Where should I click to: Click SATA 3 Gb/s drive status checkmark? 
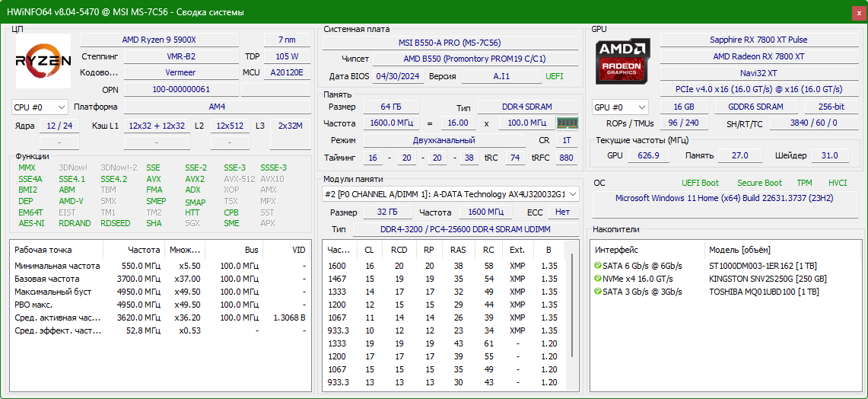pyautogui.click(x=597, y=292)
